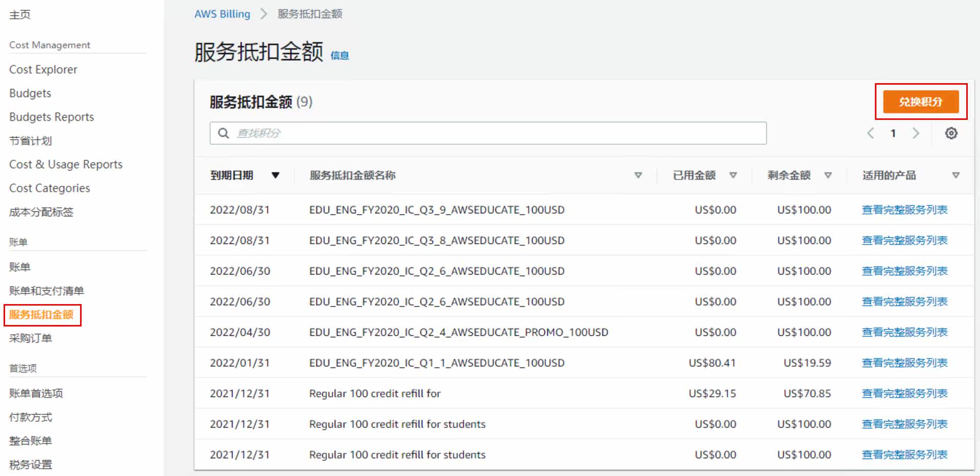Open Budgets Reports in sidebar
Image resolution: width=980 pixels, height=476 pixels.
tap(52, 117)
